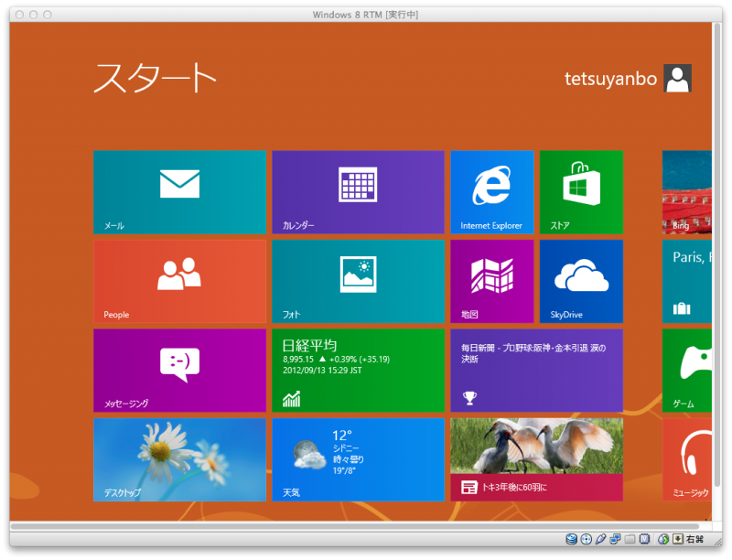The image size is (732, 560).
Task: Open the Paris travel tile
Action: (x=687, y=281)
